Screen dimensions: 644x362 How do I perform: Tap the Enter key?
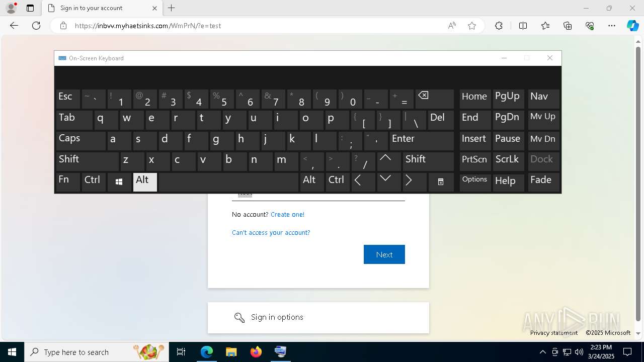(x=422, y=141)
